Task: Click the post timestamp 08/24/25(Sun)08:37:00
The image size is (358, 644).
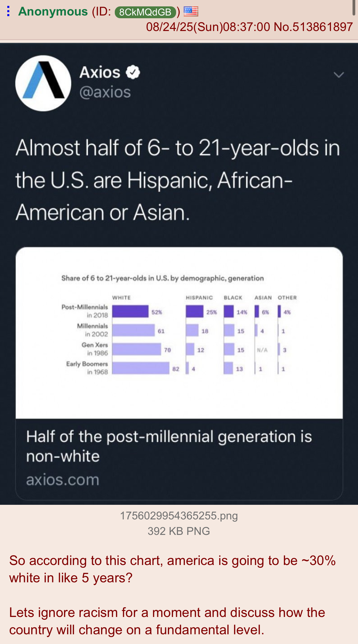Action: [x=208, y=27]
